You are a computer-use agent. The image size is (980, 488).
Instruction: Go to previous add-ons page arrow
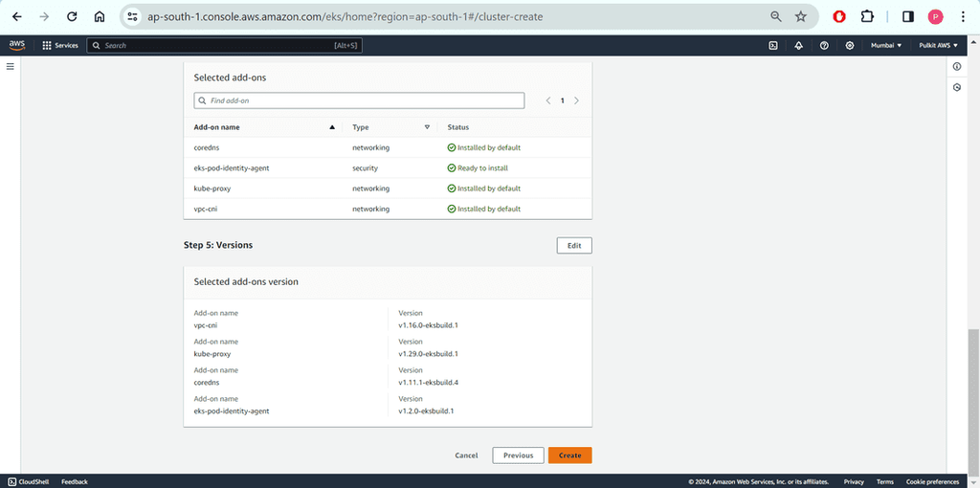click(x=548, y=100)
